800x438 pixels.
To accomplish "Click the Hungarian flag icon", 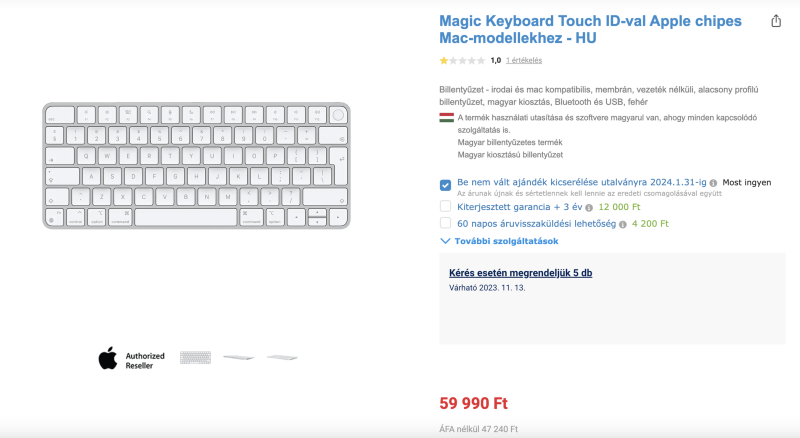I will pos(446,118).
